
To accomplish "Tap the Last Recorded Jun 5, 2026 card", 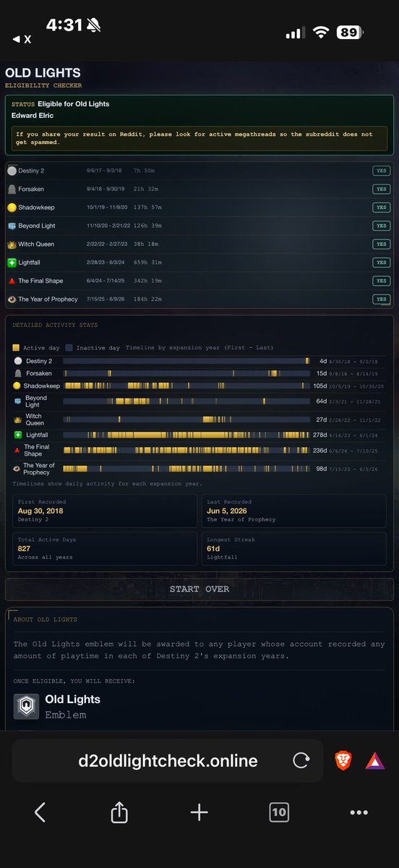I will click(x=294, y=510).
